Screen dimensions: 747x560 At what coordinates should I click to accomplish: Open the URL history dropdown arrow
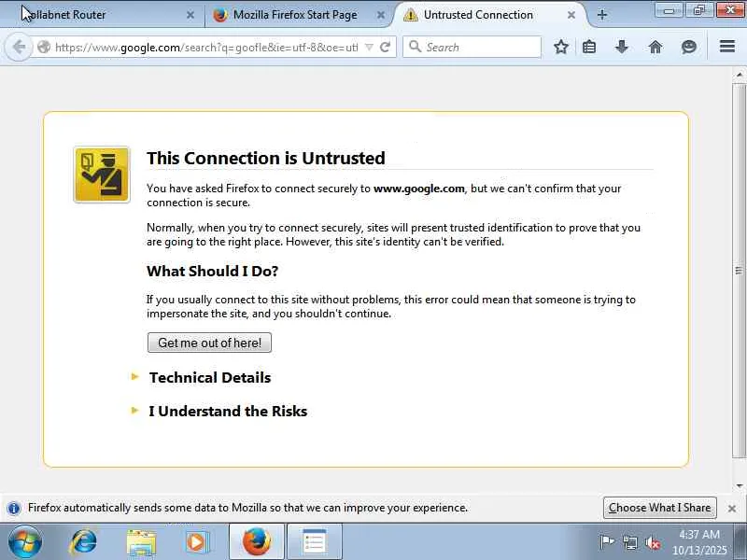369,48
